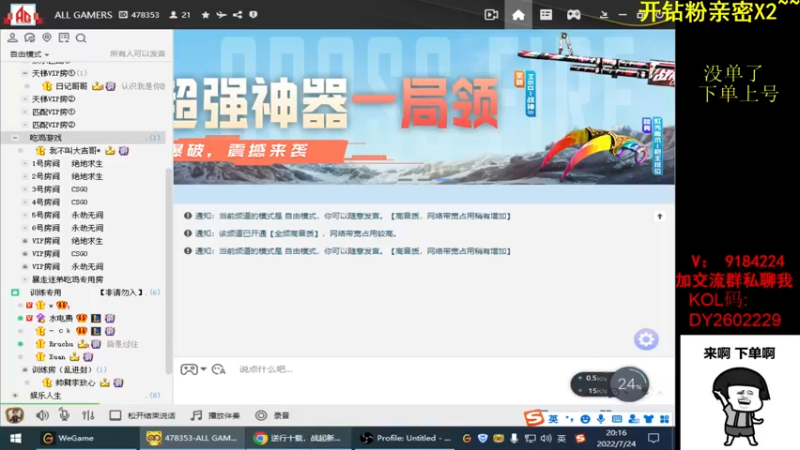
Task: Select user 日记哥哥 in the channel list
Action: pyautogui.click(x=71, y=86)
